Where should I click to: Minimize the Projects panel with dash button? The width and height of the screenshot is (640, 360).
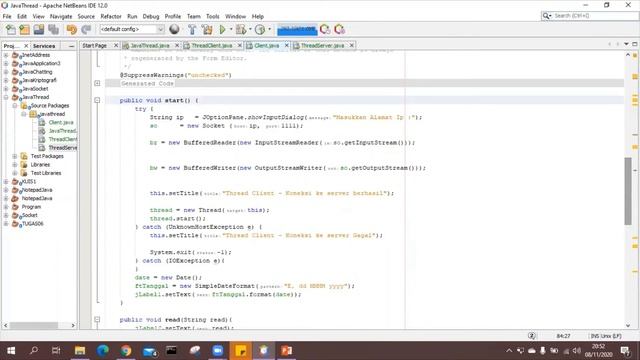[x=71, y=46]
